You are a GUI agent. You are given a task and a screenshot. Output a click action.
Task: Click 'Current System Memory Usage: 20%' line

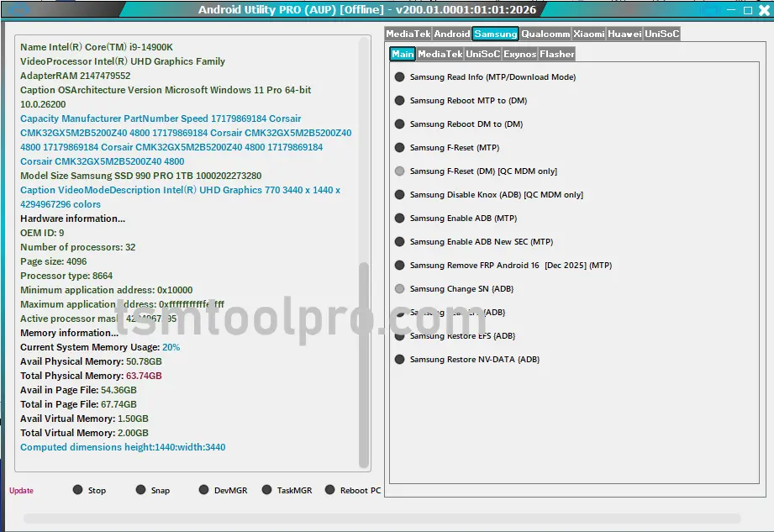[x=100, y=348]
